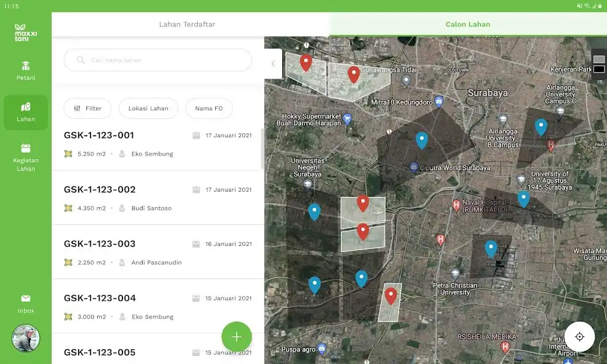Open the Petani section in the sidebar
Screen dimensions: 607x364
coord(25,69)
